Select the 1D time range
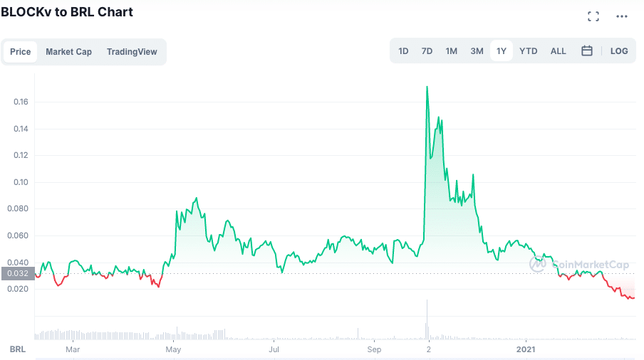This screenshot has width=644, height=360. [403, 51]
